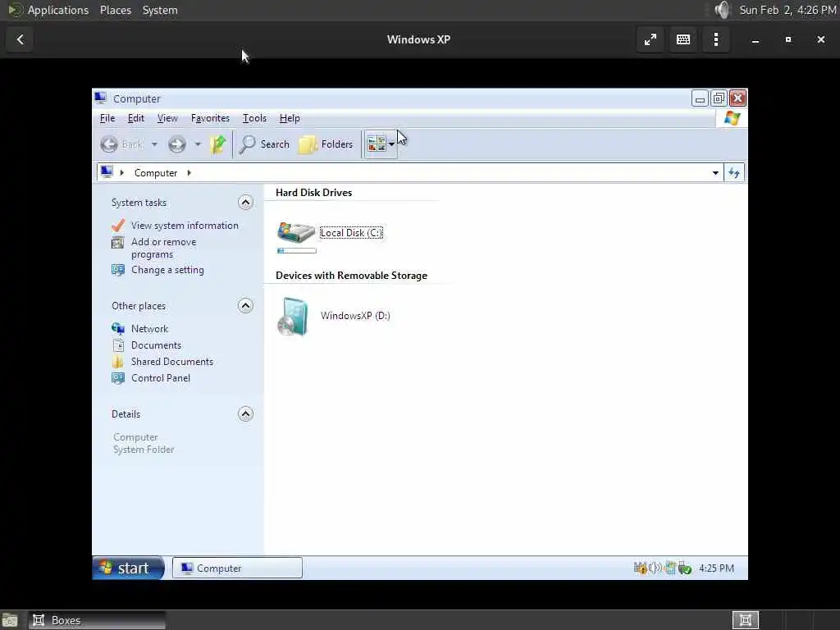Click the Windows XP start button
Screen dimensions: 840x630
(x=128, y=568)
